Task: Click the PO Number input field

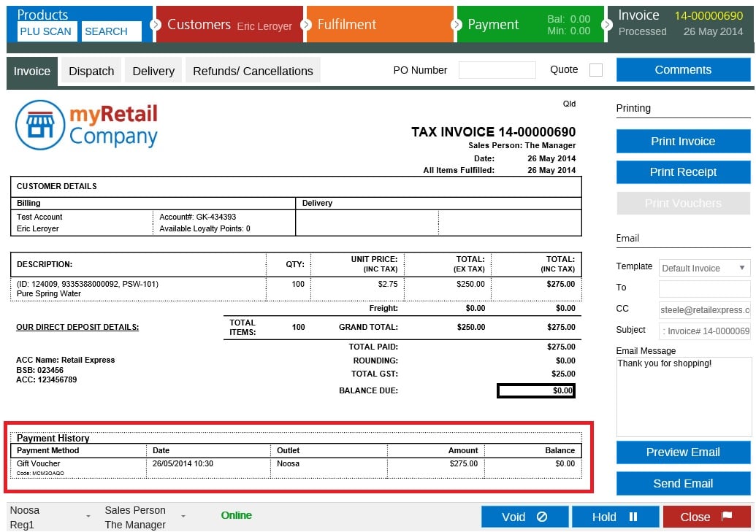Action: [x=497, y=70]
